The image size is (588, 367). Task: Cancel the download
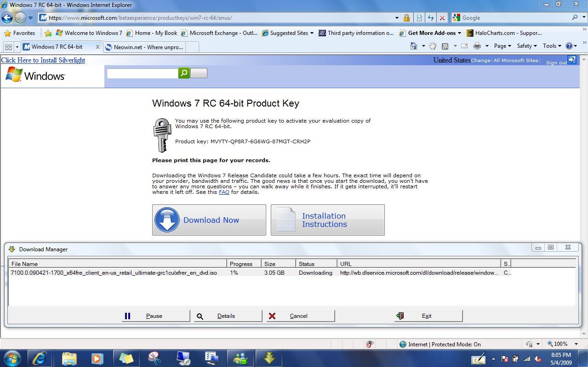(x=301, y=316)
